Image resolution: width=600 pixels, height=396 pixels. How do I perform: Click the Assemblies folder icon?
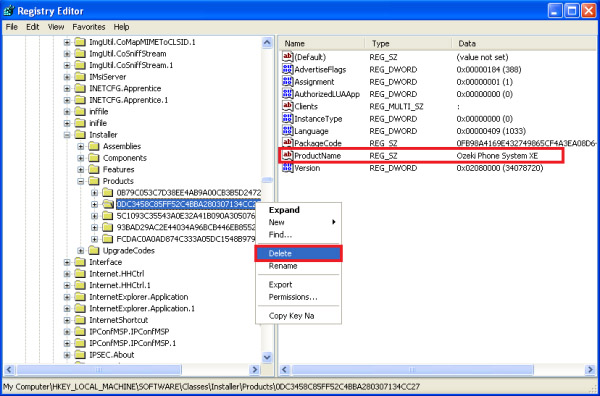[94, 146]
